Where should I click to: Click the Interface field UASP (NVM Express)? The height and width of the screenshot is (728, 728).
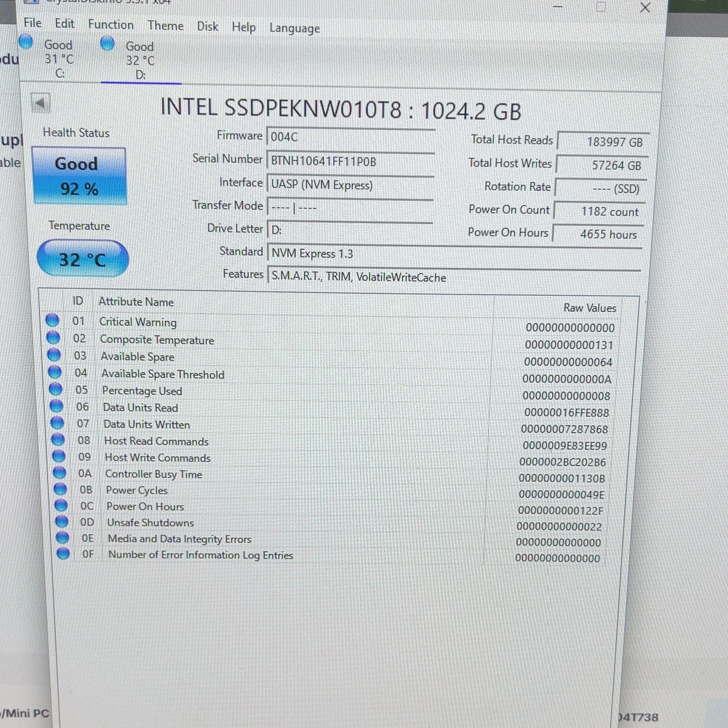click(350, 184)
